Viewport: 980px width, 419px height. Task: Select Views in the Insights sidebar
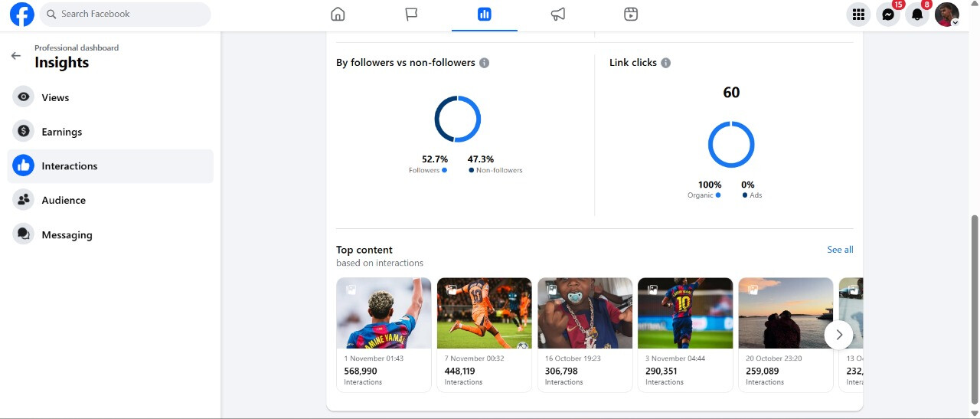[55, 97]
